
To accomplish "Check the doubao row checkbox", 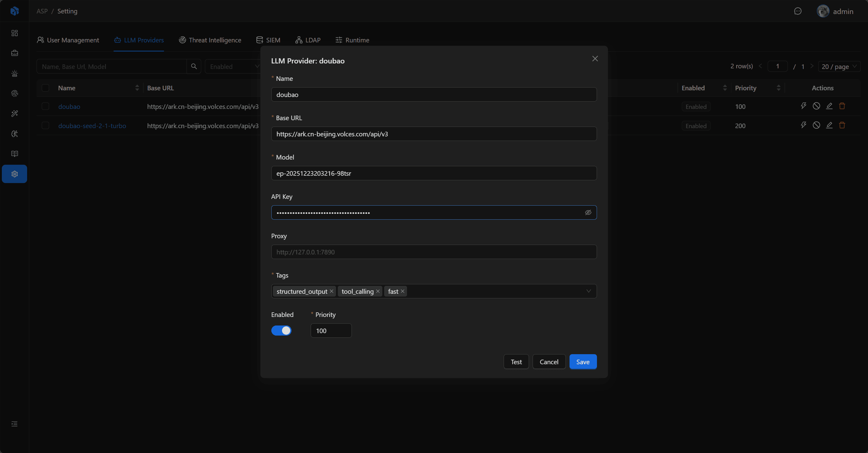I will 45,106.
